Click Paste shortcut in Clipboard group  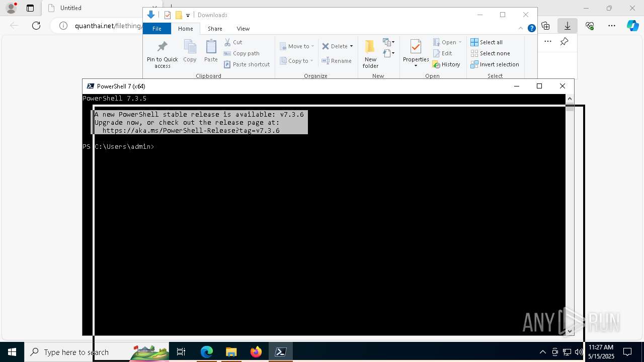coord(247,64)
